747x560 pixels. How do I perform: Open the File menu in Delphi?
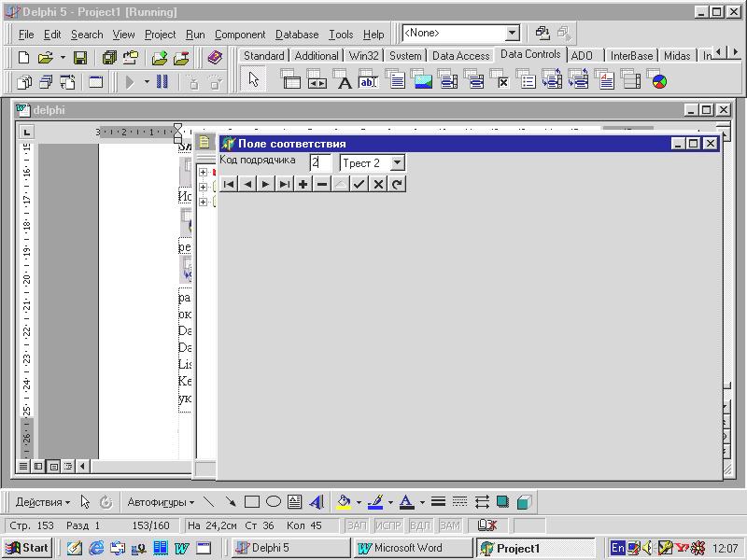tap(26, 35)
